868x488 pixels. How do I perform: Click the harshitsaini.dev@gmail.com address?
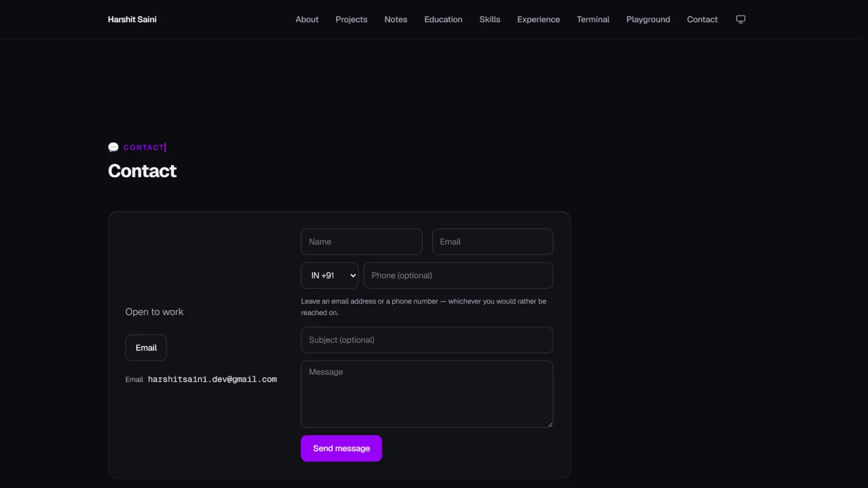click(x=212, y=380)
